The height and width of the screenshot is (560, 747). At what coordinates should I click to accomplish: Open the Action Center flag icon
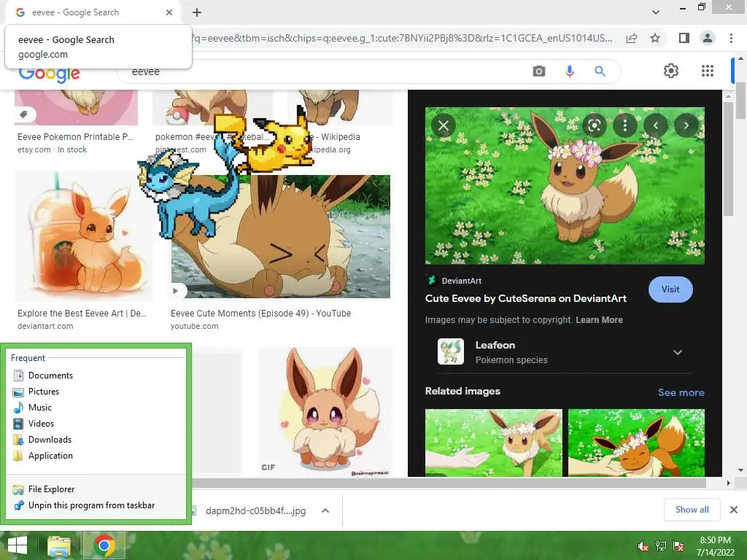(678, 545)
